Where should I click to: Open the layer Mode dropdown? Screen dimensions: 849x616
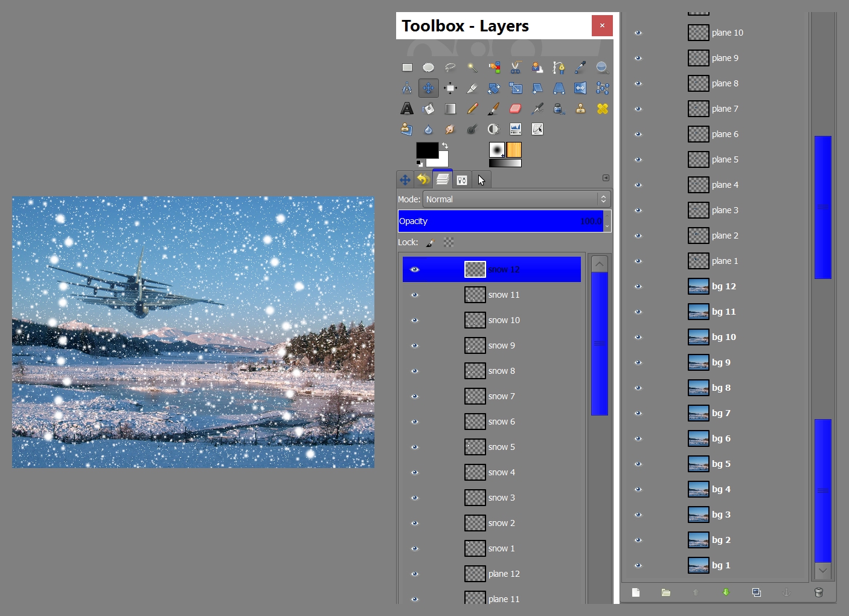pyautogui.click(x=517, y=199)
